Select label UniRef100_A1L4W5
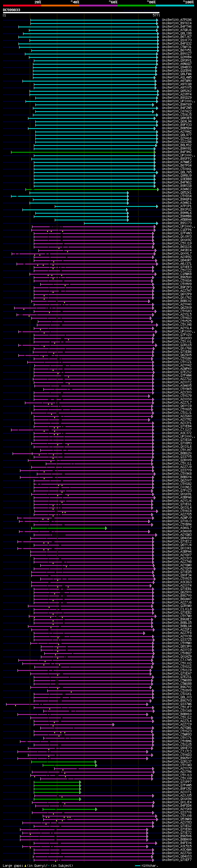This screenshot has height=868, width=197. [177, 78]
